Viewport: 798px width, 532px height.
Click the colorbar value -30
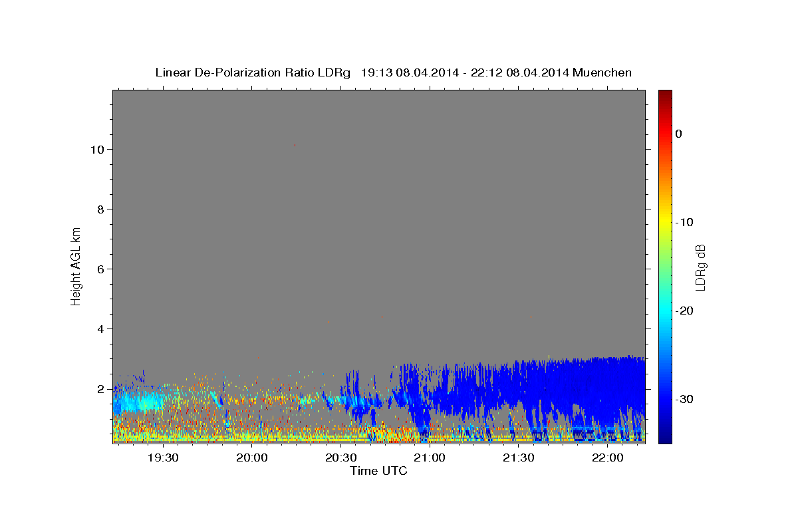[685, 399]
